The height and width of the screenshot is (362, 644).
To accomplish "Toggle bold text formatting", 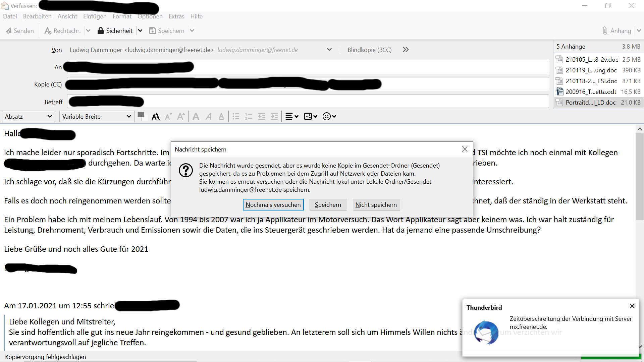I will point(196,116).
